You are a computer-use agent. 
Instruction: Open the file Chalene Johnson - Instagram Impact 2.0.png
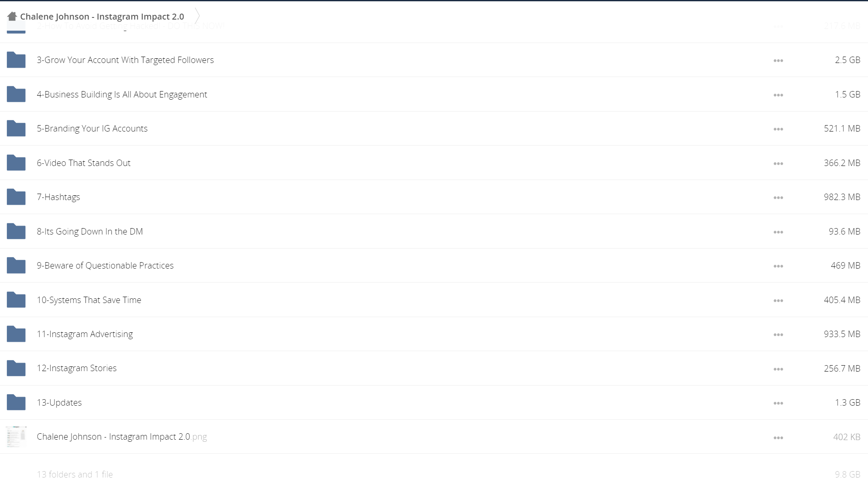[x=122, y=437]
